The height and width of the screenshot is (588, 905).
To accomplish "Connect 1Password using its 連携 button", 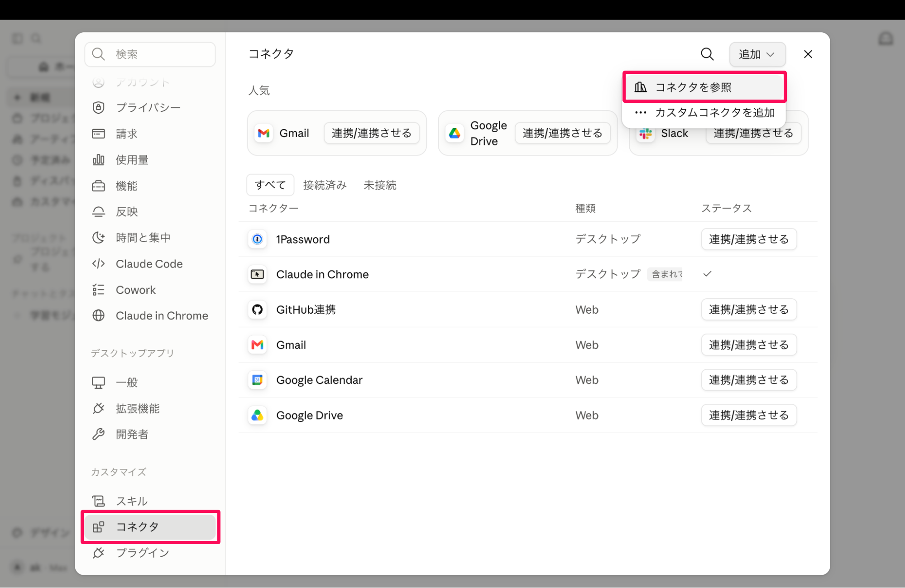I will pos(749,239).
